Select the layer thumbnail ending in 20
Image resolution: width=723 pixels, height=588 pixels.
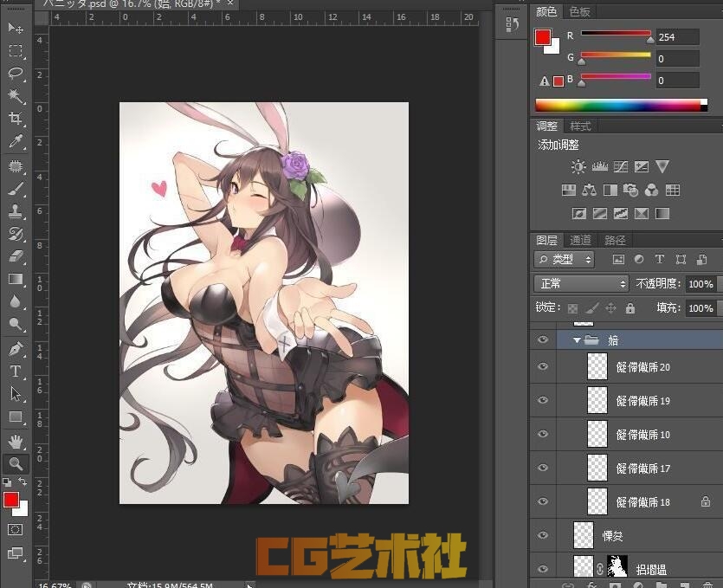point(597,366)
